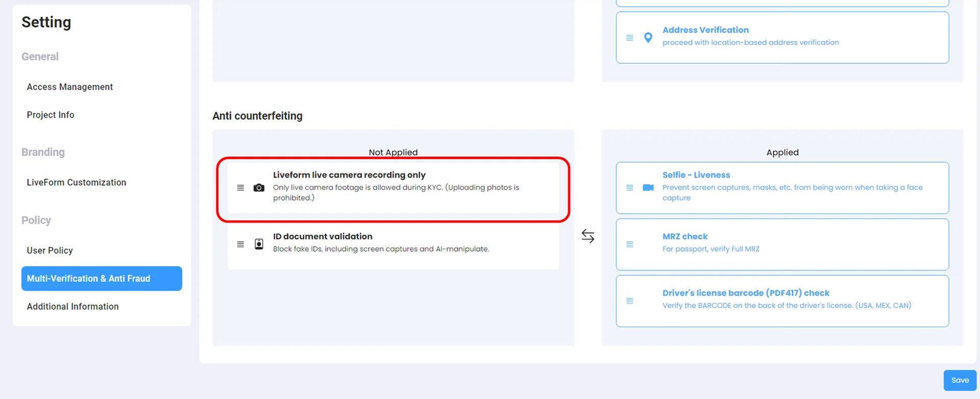This screenshot has width=980, height=399.
Task: Grab the drag handle of Address Verification
Action: coord(630,38)
